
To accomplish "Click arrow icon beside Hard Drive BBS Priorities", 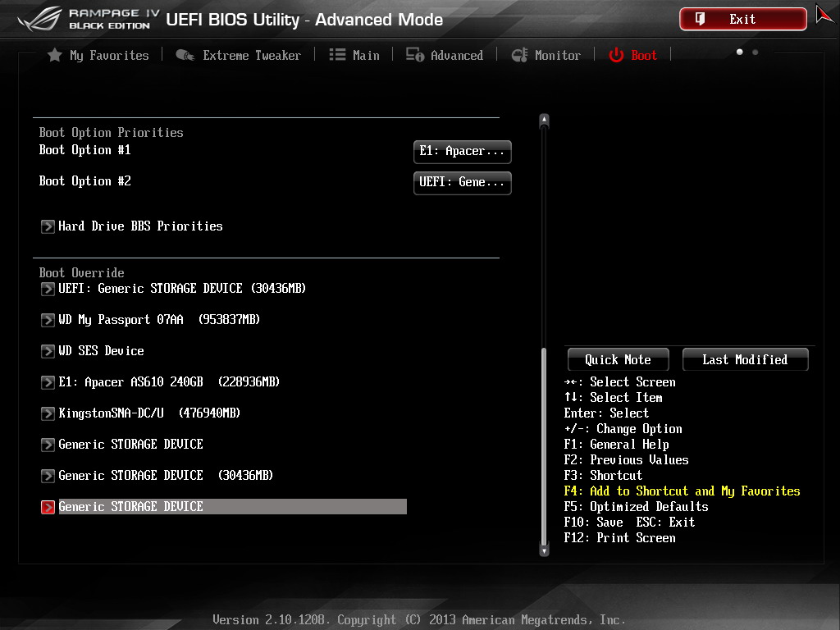I will [48, 226].
